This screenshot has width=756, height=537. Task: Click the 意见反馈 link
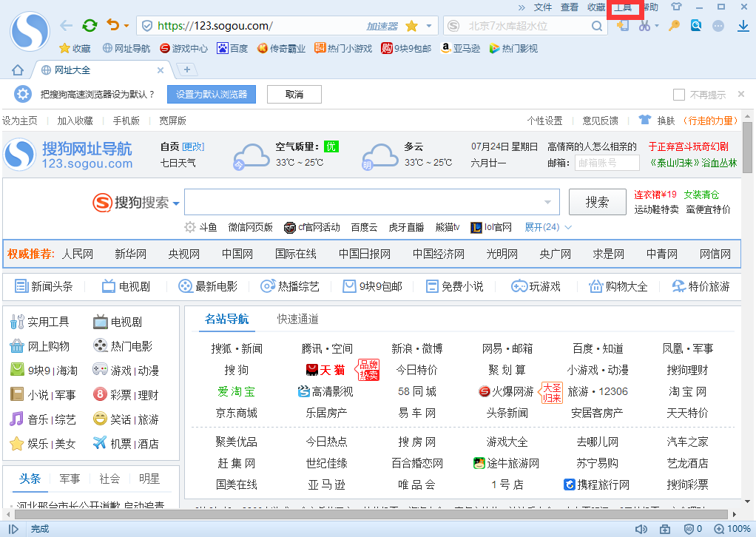[x=600, y=121]
